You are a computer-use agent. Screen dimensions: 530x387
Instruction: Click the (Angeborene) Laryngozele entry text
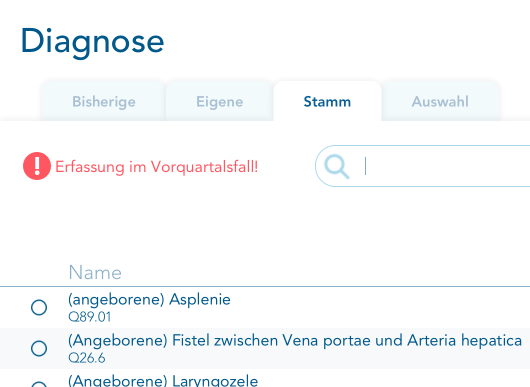pos(163,381)
